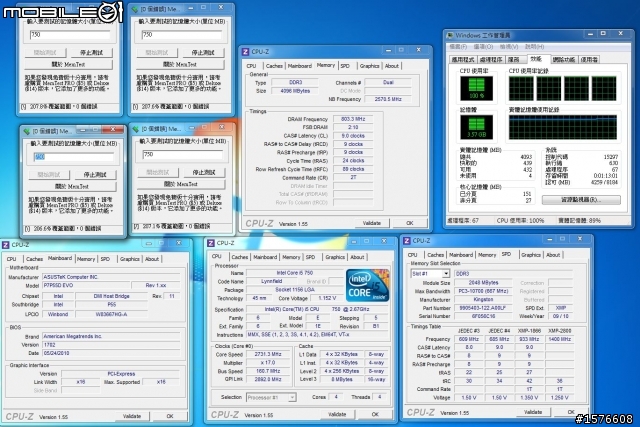Click the memory 3.57 GB gauge in Task Manager
The height and width of the screenshot is (427, 640).
(x=476, y=127)
